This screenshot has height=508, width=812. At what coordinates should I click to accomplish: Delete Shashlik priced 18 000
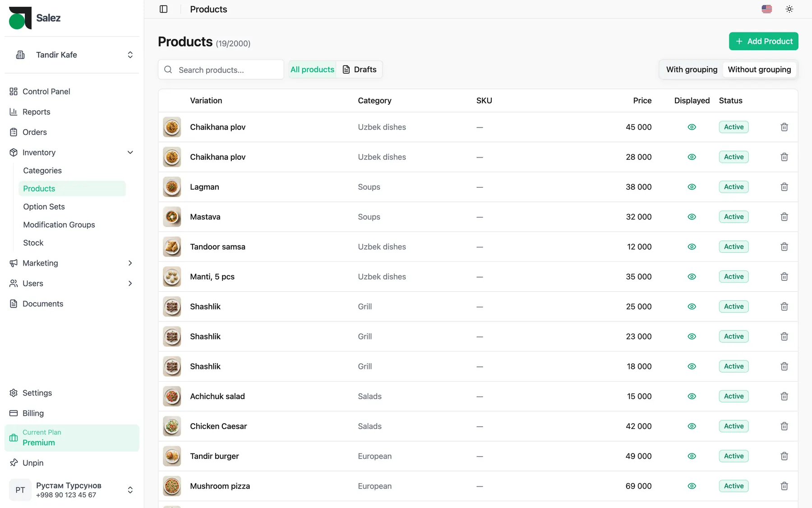784,366
